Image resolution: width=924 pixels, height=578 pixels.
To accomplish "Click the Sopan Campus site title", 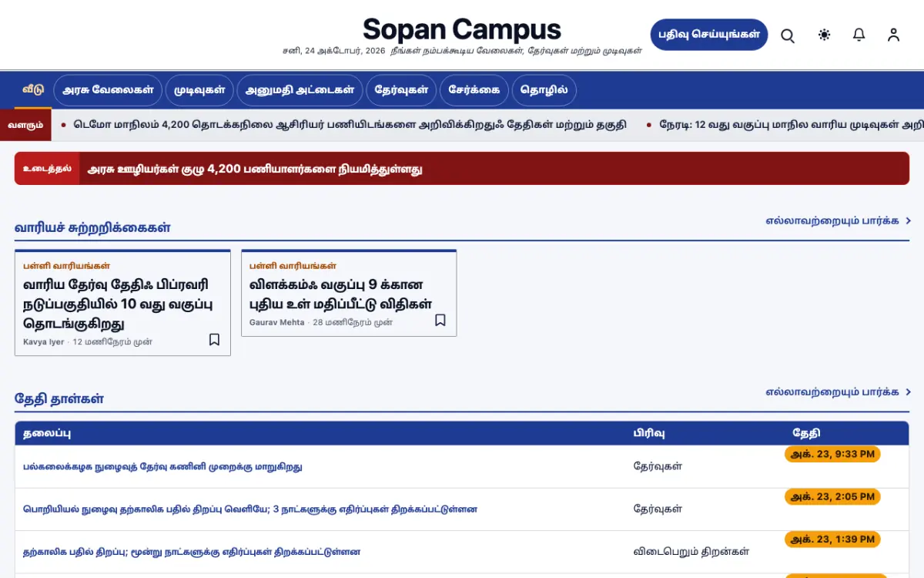I will (462, 29).
